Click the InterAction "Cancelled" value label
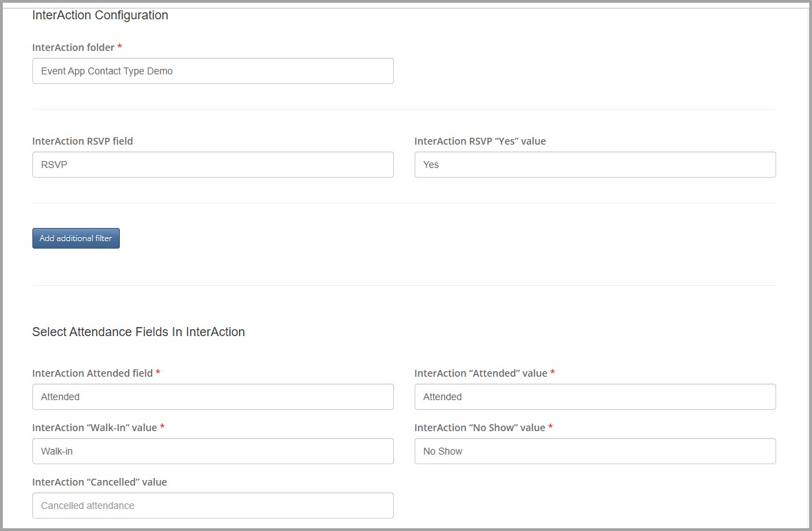Viewport: 812px width, 531px height. click(x=99, y=482)
